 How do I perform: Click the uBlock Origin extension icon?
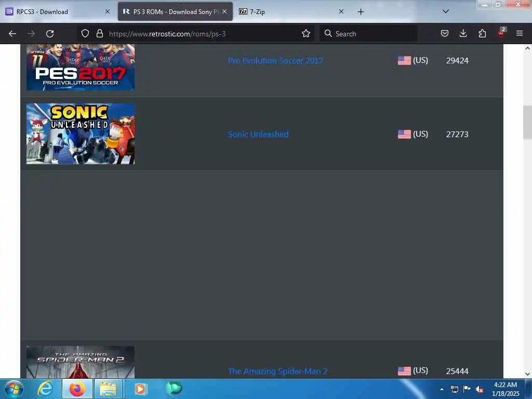coord(501,33)
